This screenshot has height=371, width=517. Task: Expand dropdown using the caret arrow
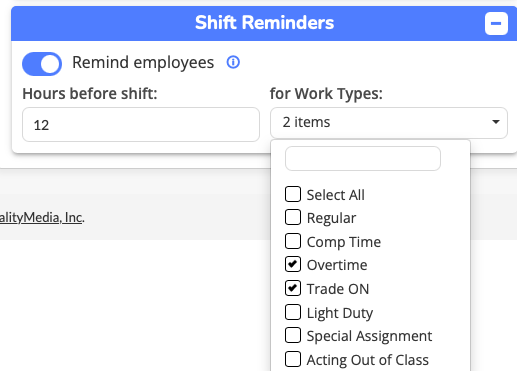tap(496, 122)
